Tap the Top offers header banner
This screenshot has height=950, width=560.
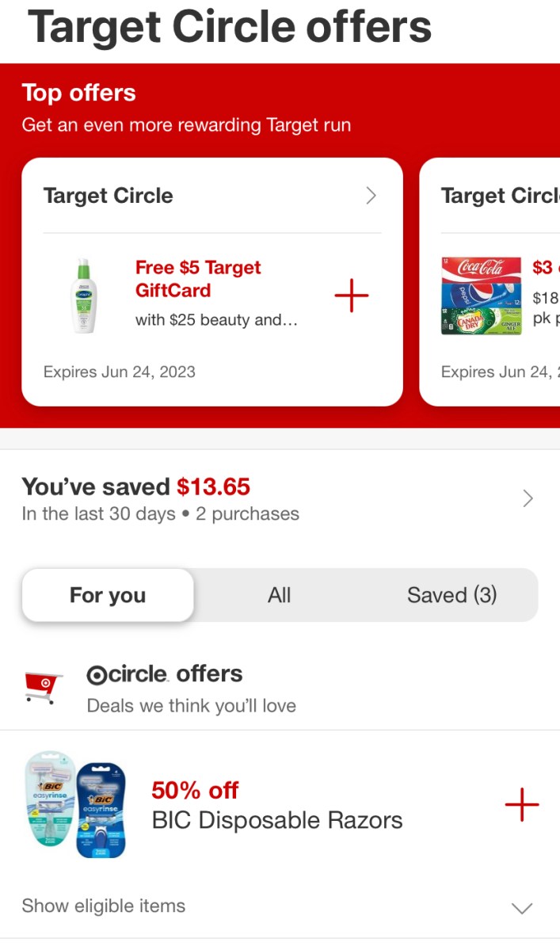[78, 93]
